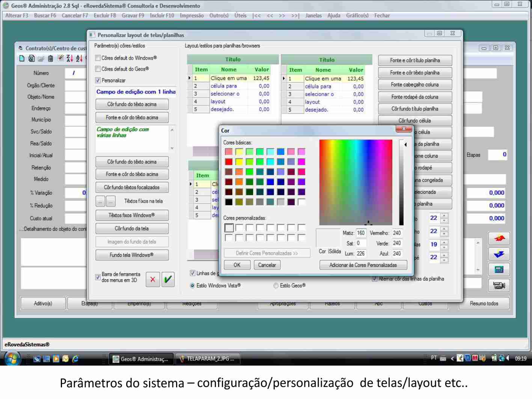The image size is (532, 399).
Task: Launch Internet Explorer from quick launch
Action: [75, 359]
